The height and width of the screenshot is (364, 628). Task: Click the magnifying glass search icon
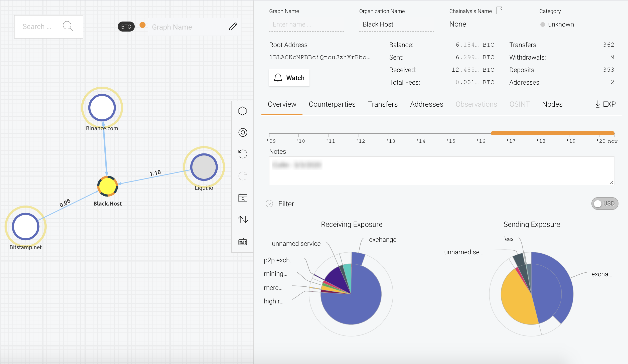coord(68,26)
